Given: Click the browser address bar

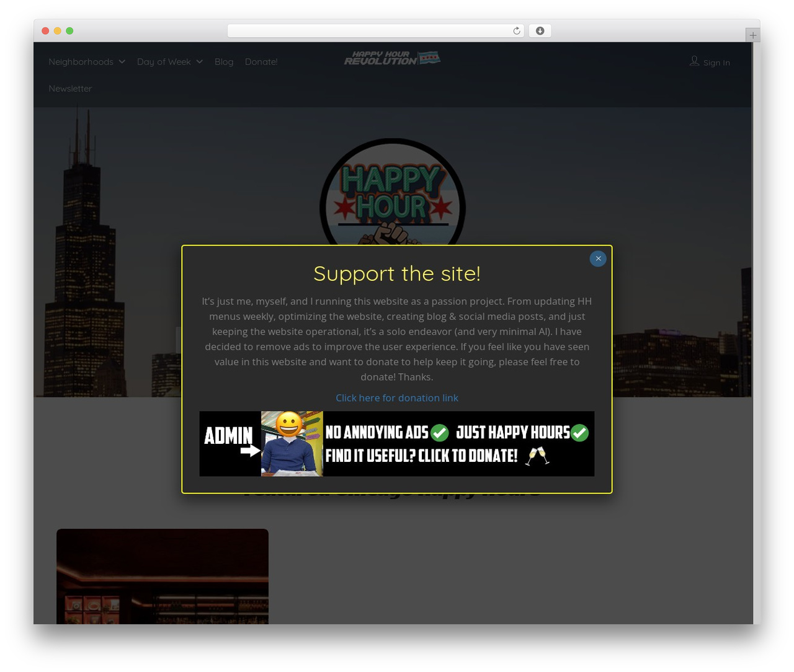Looking at the screenshot, I should 376,31.
